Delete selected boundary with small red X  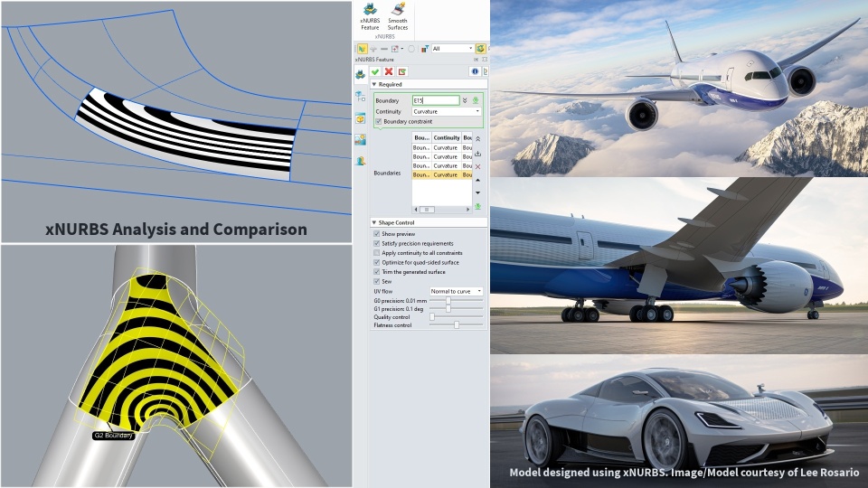pos(477,166)
